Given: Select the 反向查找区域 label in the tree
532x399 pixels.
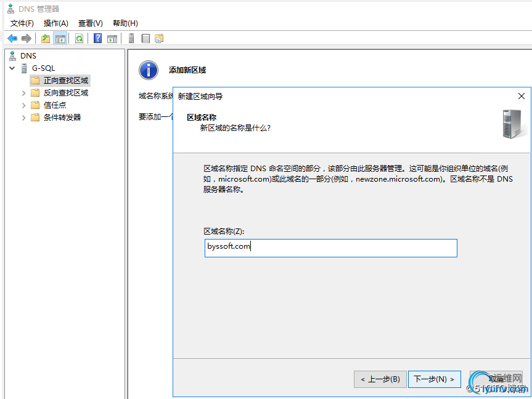Looking at the screenshot, I should 66,93.
